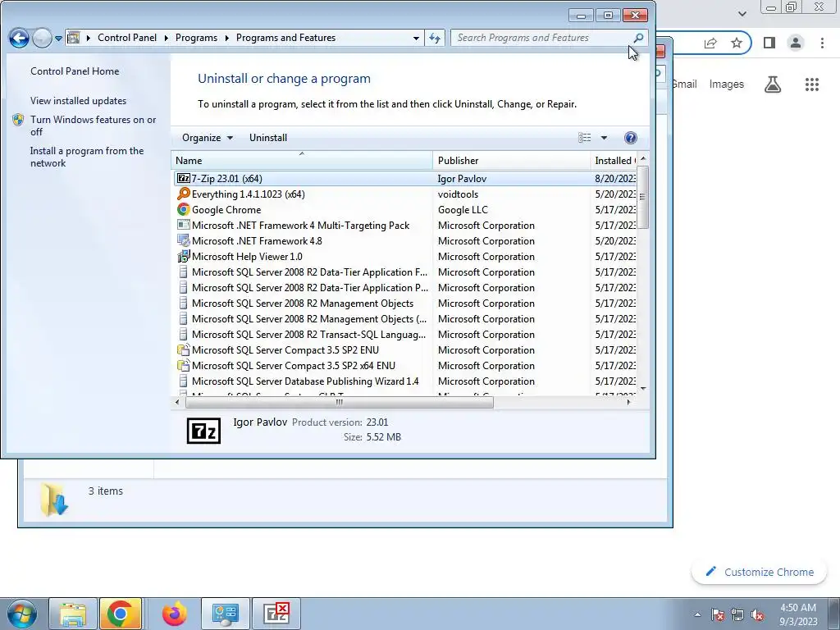The height and width of the screenshot is (630, 840).
Task: Sort by the Installed On column header
Action: [x=614, y=160]
